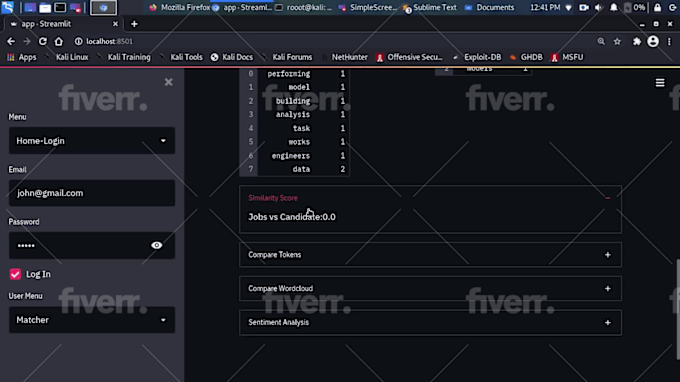Show the password with the eye icon
Image resolution: width=680 pixels, height=382 pixels.
click(157, 245)
